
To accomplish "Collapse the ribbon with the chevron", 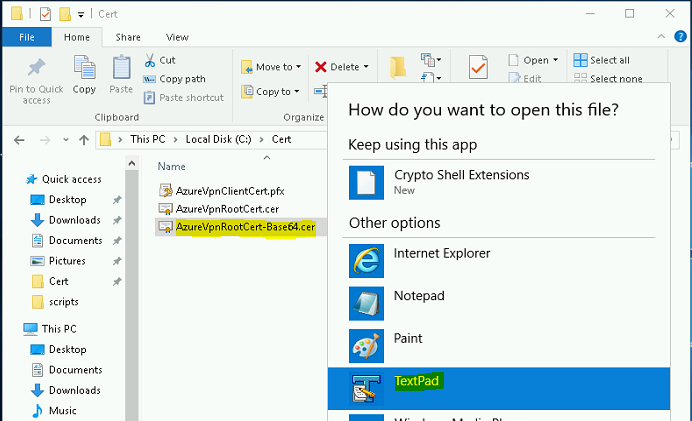I will 661,37.
